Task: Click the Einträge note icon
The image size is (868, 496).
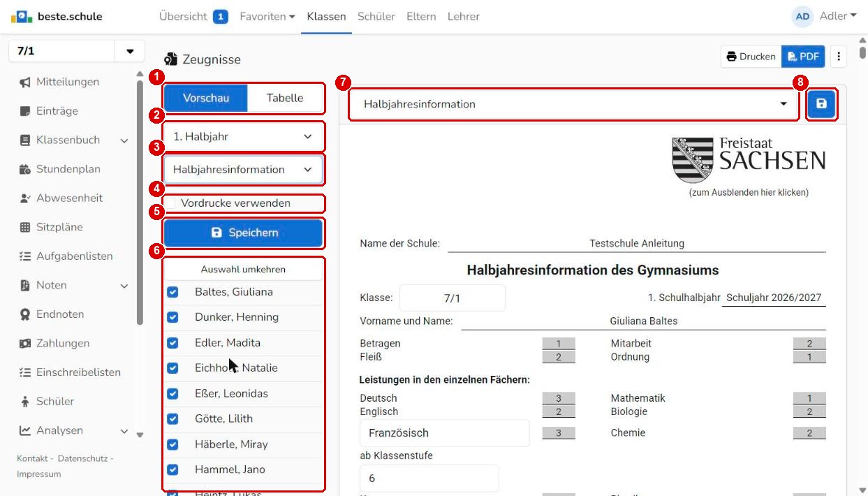Action: coord(25,111)
